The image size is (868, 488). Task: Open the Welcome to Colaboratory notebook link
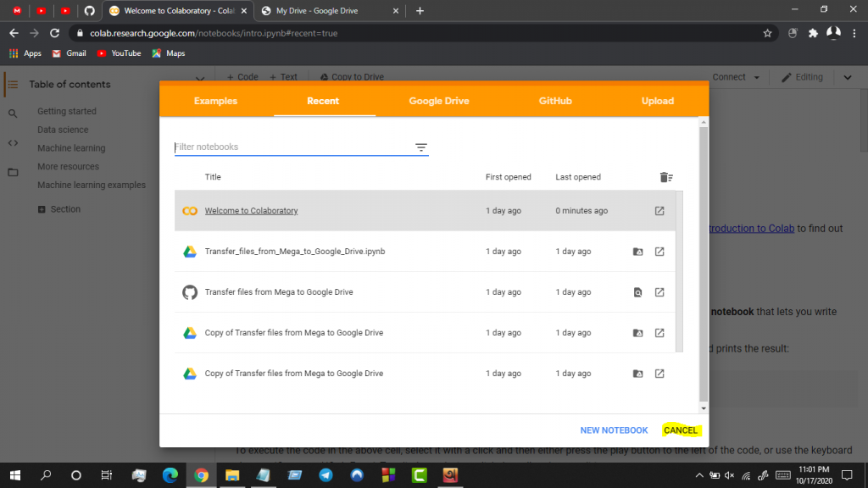(251, 211)
